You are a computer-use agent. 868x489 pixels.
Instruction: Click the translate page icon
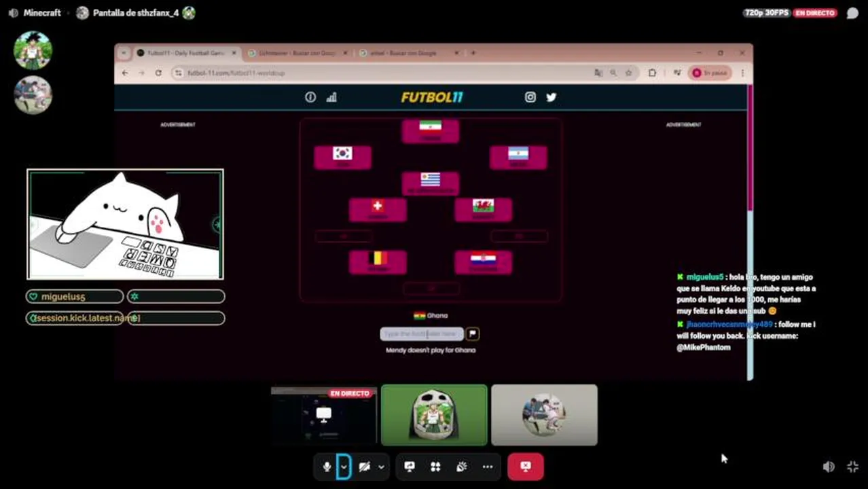coord(598,73)
